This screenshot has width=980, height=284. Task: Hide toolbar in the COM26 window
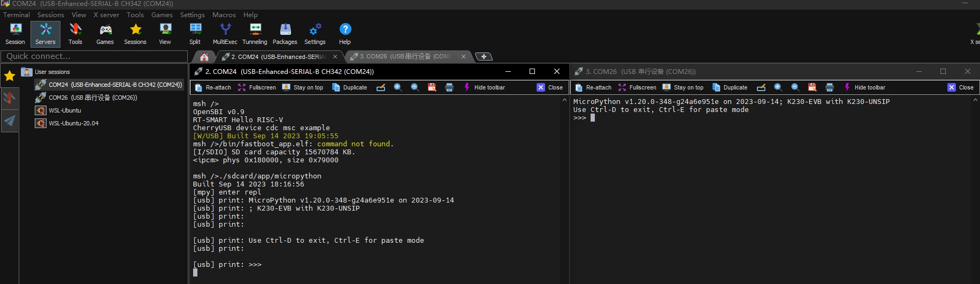click(x=864, y=87)
